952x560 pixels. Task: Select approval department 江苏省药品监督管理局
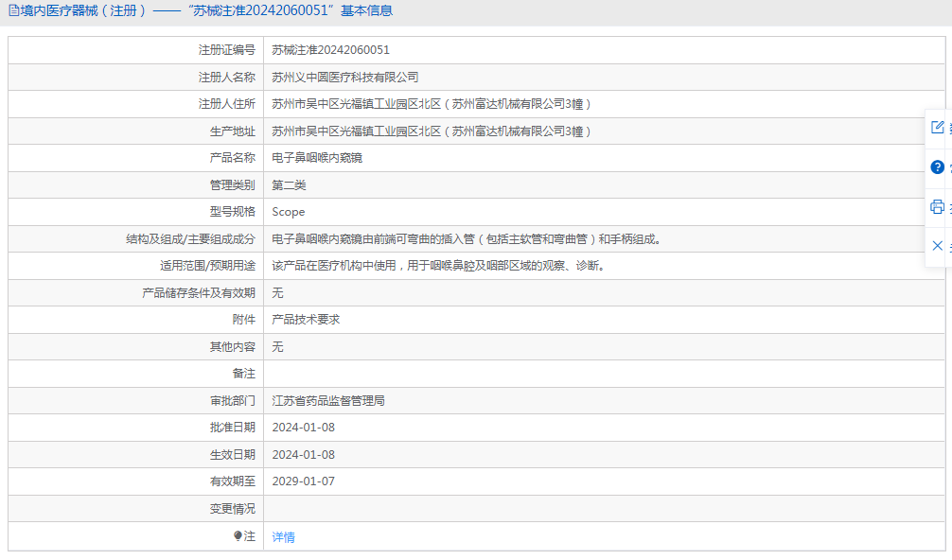pyautogui.click(x=328, y=400)
